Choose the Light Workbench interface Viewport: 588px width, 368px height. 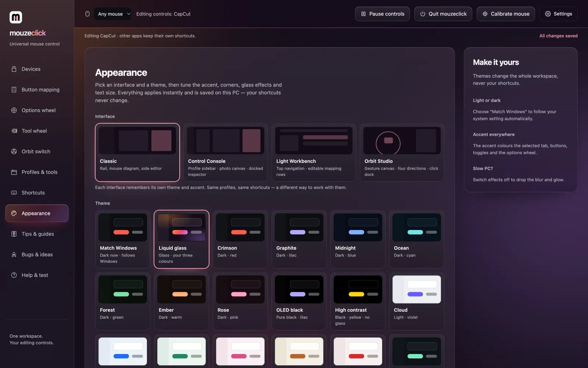(314, 152)
